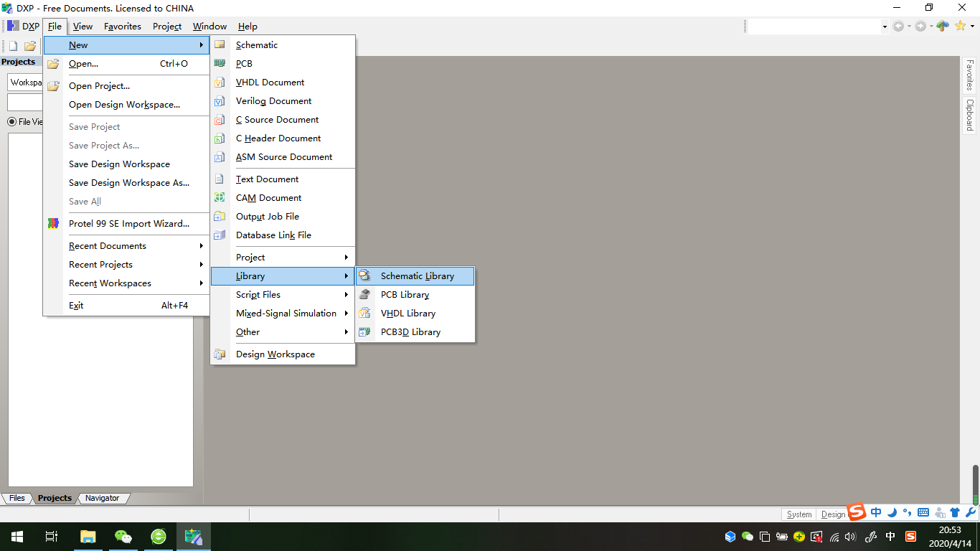Open the Favorites side panel tab
This screenshot has width=980, height=551.
click(969, 75)
